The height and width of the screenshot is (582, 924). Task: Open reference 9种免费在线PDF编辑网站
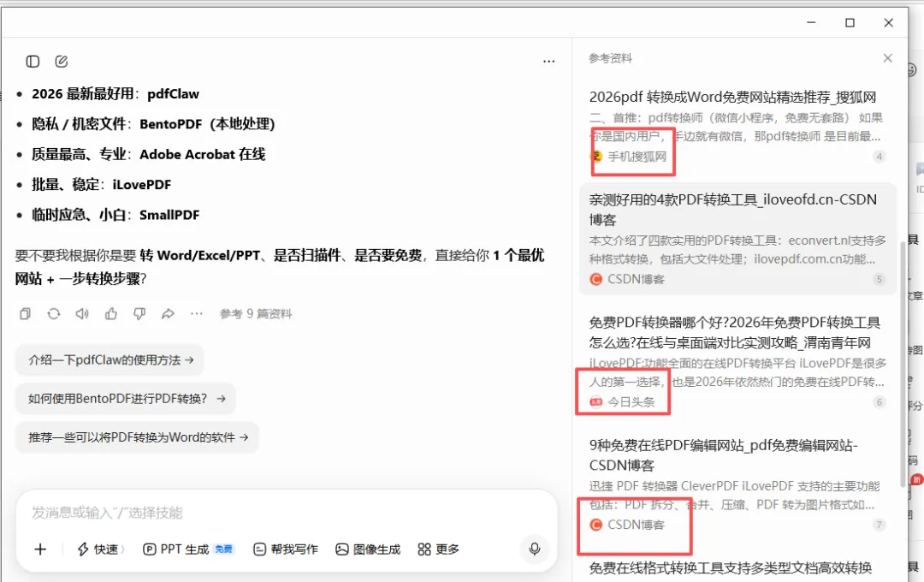pos(724,455)
